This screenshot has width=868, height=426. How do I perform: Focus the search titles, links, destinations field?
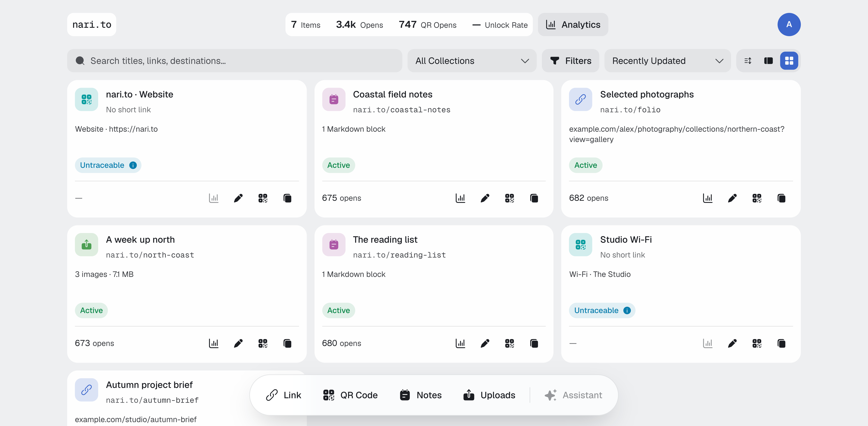(235, 61)
